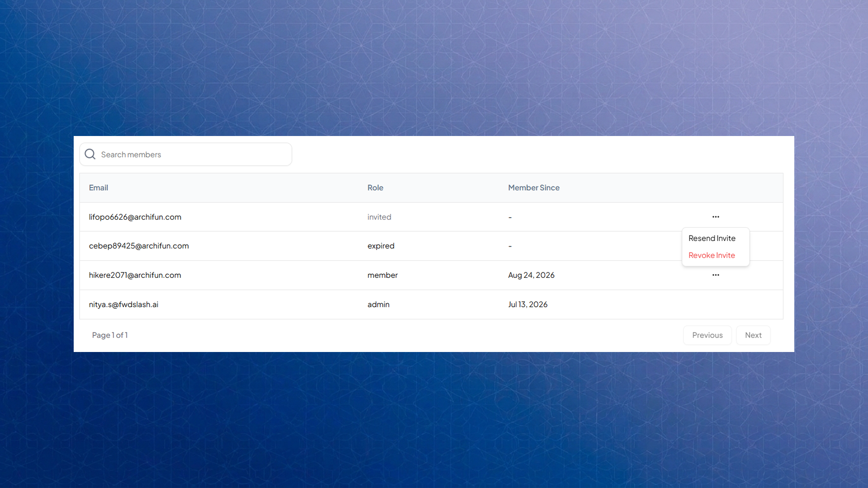Click the Page 1 of 1 indicator
Screen dimensions: 868x488
pos(110,335)
